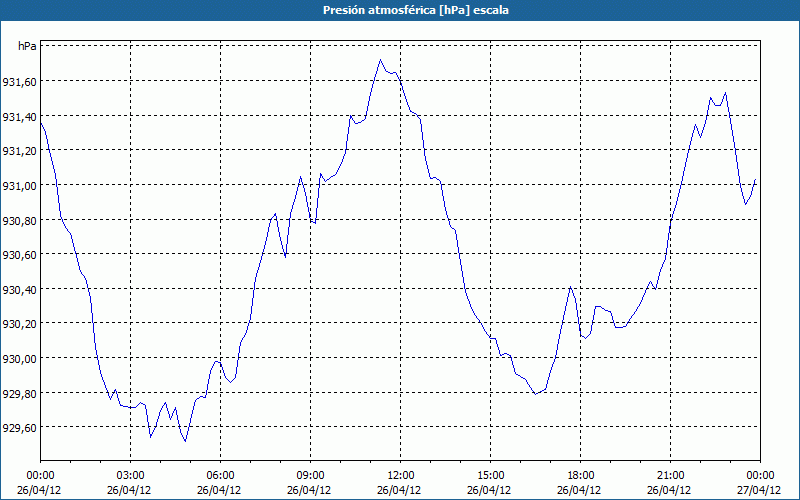Select the 930,80 y-axis value
Screen dimensions: 800x500
click(19, 220)
